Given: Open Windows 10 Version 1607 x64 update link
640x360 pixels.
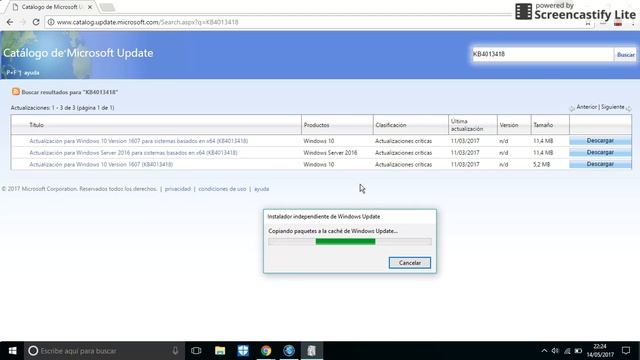Looking at the screenshot, I should pyautogui.click(x=138, y=141).
